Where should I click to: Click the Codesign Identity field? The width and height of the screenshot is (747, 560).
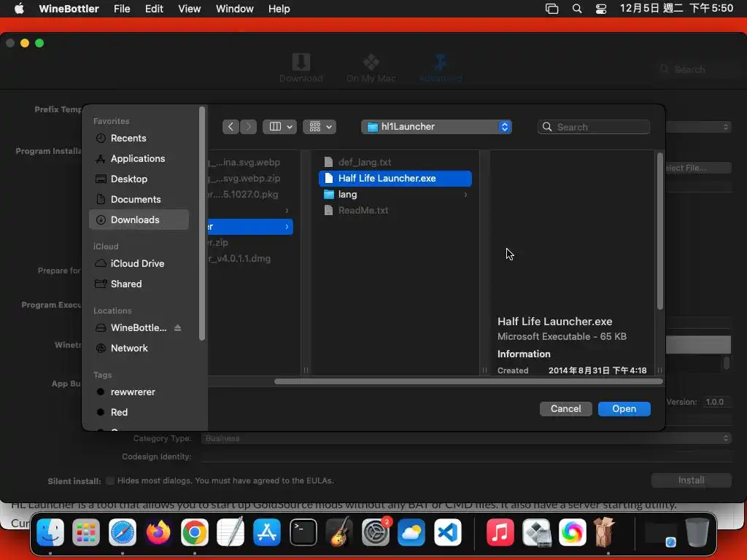point(466,456)
